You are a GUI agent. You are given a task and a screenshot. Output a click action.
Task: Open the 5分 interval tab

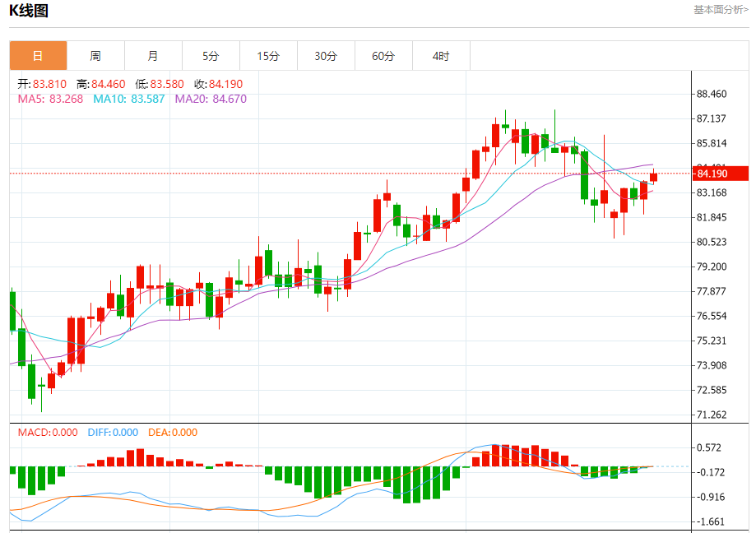point(211,56)
